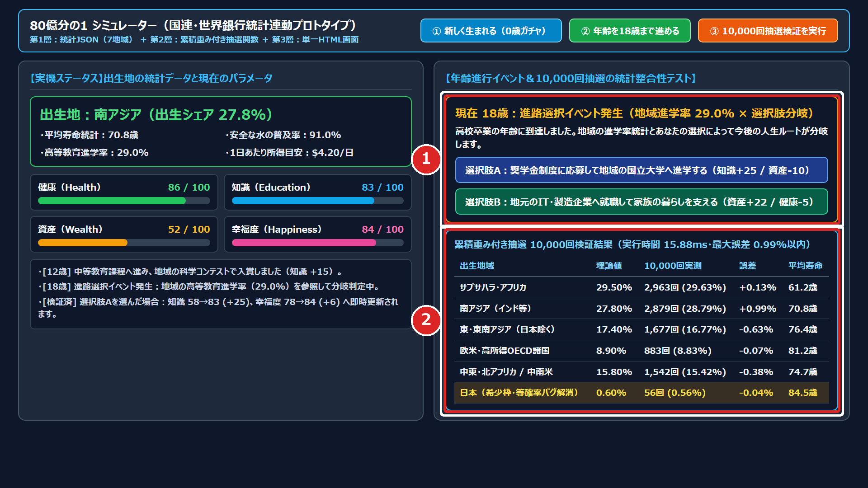Click the 1,677回 (16.77%) cell
The height and width of the screenshot is (488, 868).
point(685,329)
